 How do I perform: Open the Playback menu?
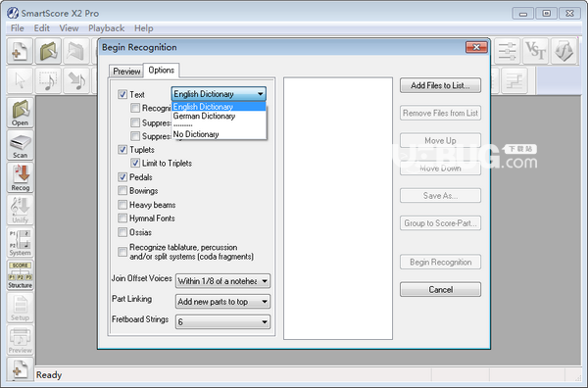coord(107,28)
